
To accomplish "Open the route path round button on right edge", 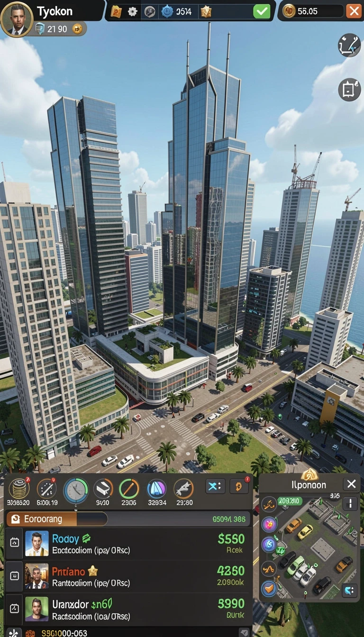I will [x=349, y=45].
